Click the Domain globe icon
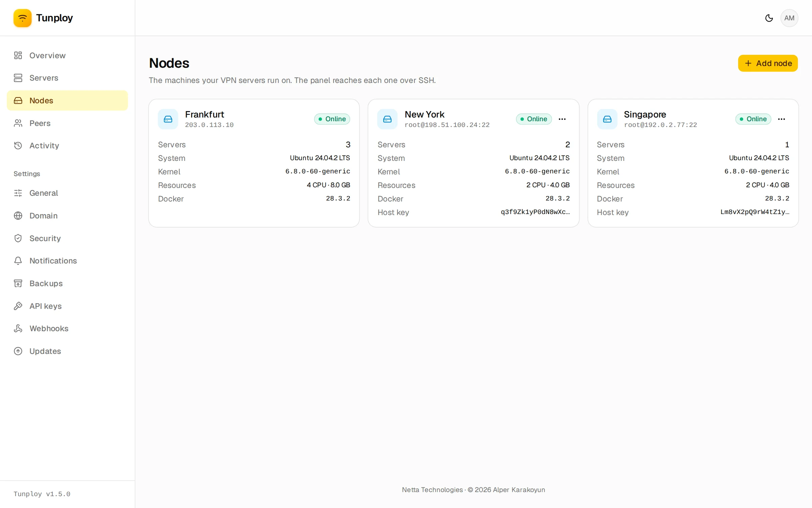The width and height of the screenshot is (812, 508). coord(18,216)
